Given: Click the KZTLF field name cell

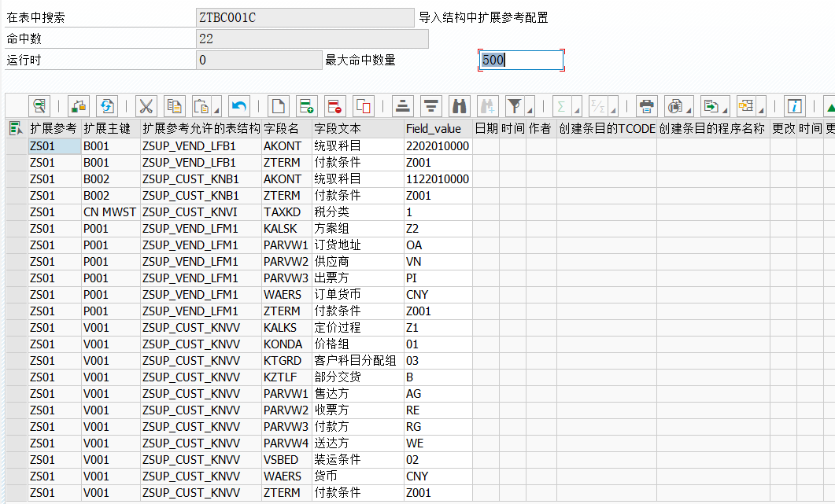Looking at the screenshot, I should click(286, 377).
